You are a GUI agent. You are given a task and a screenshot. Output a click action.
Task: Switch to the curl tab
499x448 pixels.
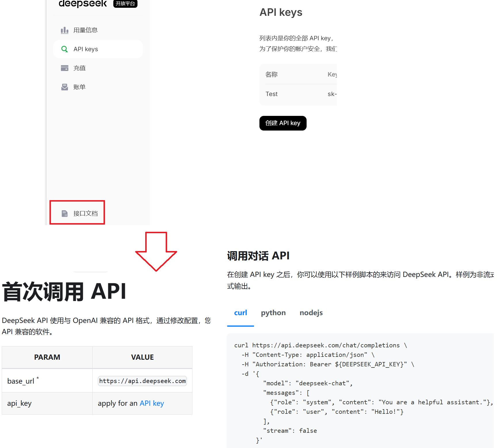[x=240, y=313]
